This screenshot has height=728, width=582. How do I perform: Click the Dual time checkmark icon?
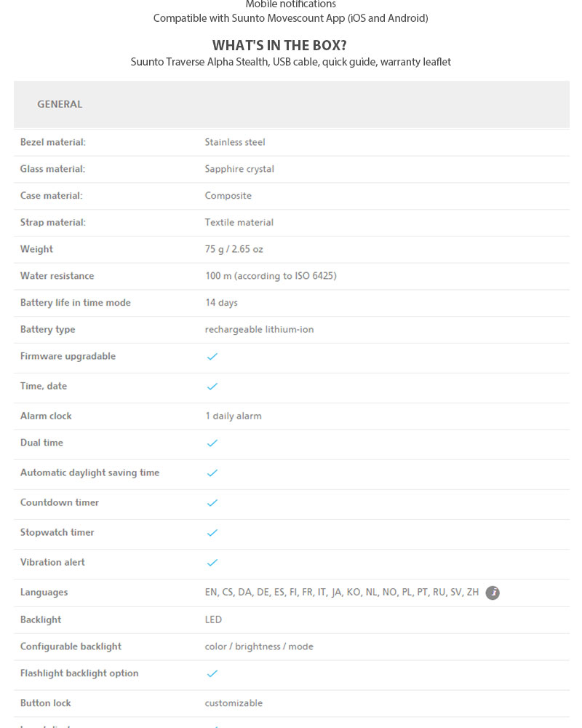(x=212, y=443)
